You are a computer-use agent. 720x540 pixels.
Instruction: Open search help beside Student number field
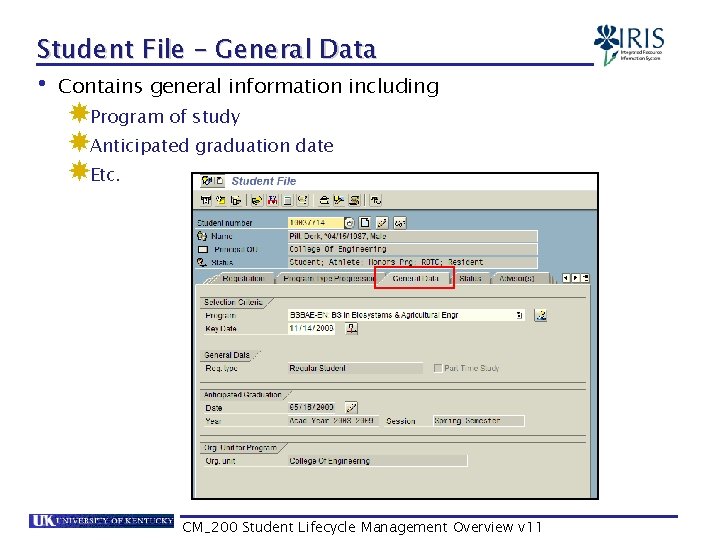click(x=349, y=223)
